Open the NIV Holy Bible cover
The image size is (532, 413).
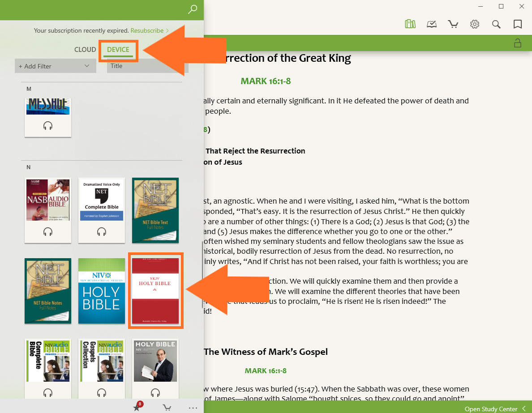click(x=102, y=291)
